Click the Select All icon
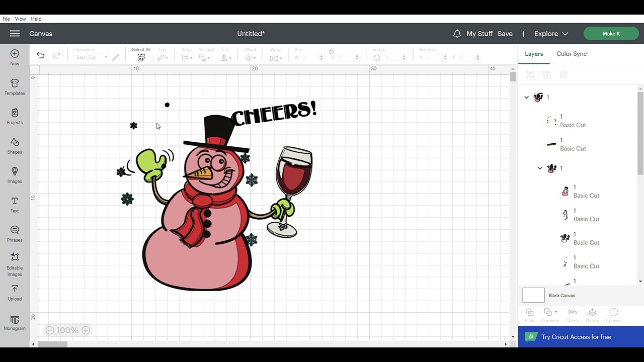The width and height of the screenshot is (644, 362). click(141, 58)
